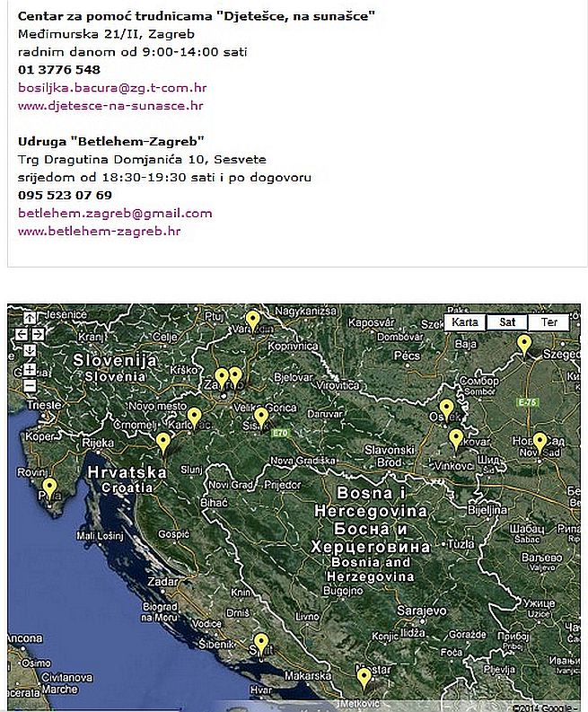The height and width of the screenshot is (712, 588).
Task: Click bosiljka.bacura@zg.t-com.hr email link
Action: (113, 87)
